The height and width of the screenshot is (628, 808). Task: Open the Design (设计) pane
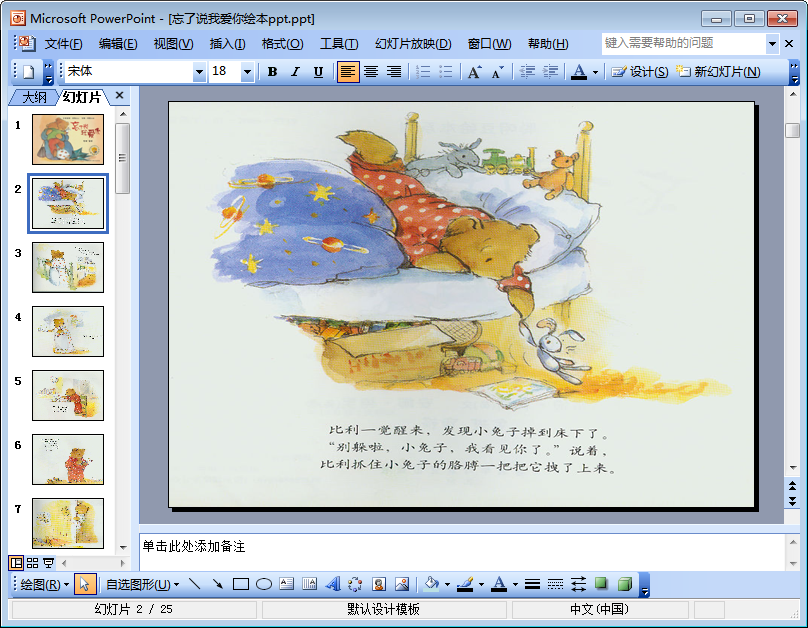point(639,72)
